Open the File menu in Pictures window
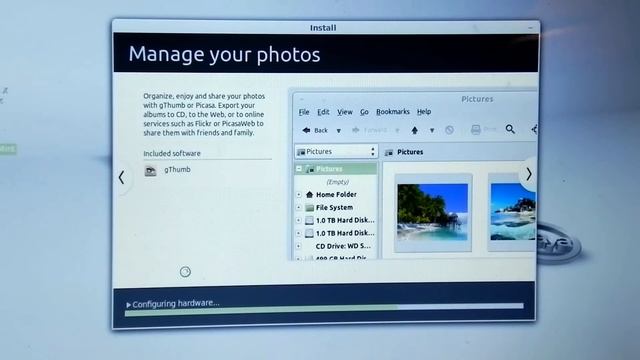The height and width of the screenshot is (360, 640). coord(304,112)
